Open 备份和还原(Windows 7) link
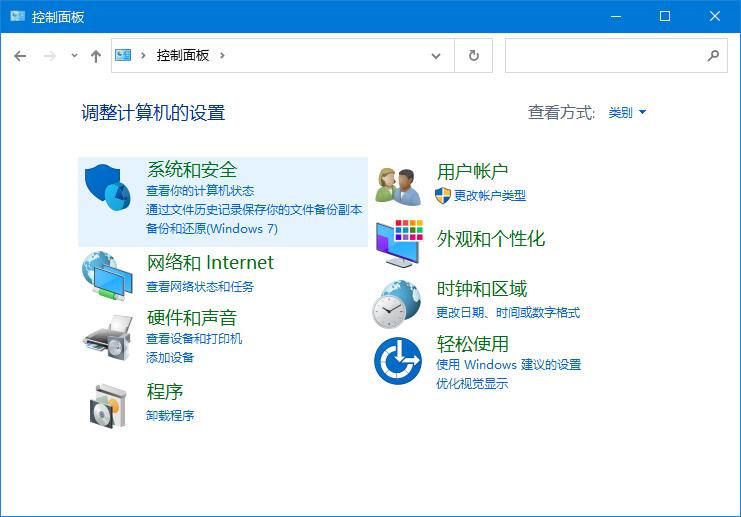Screen dimensions: 741x517 pos(212,229)
